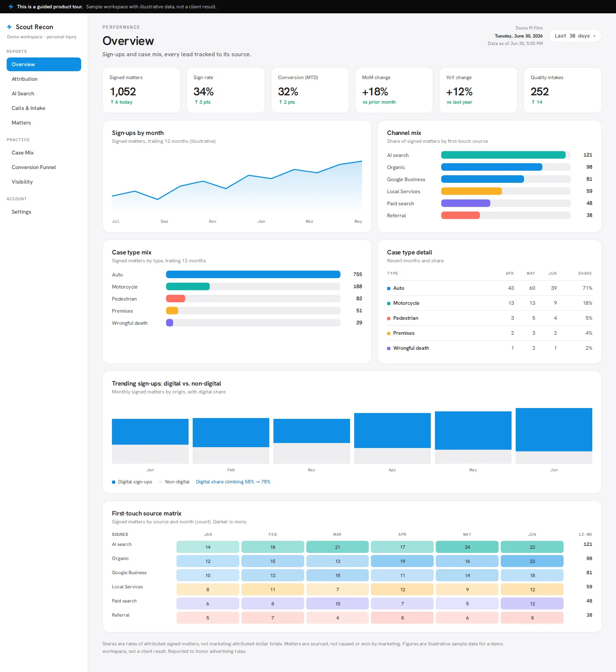616x672 pixels.
Task: Click the Auto bar in Case type mix
Action: coord(253,274)
